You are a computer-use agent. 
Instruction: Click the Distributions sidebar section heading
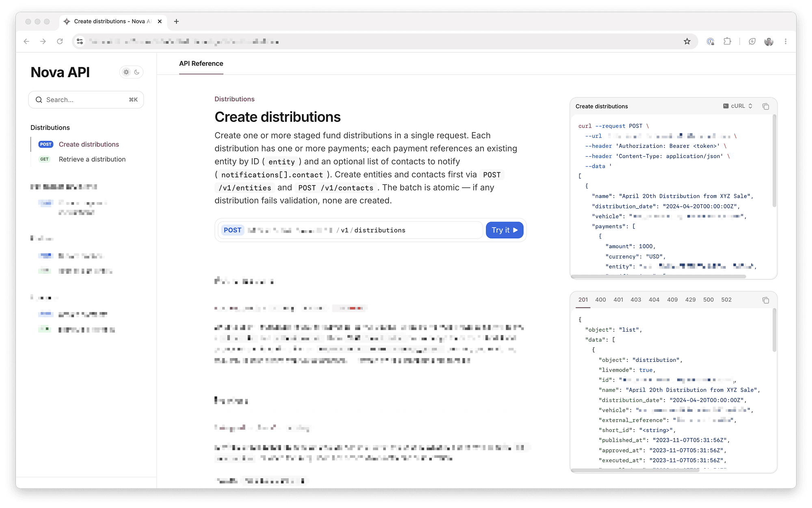point(50,128)
